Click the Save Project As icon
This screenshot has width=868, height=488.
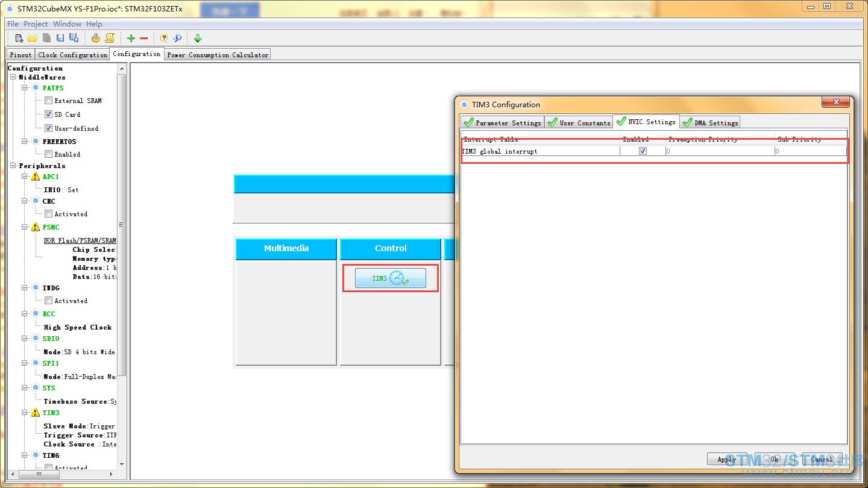click(x=74, y=38)
